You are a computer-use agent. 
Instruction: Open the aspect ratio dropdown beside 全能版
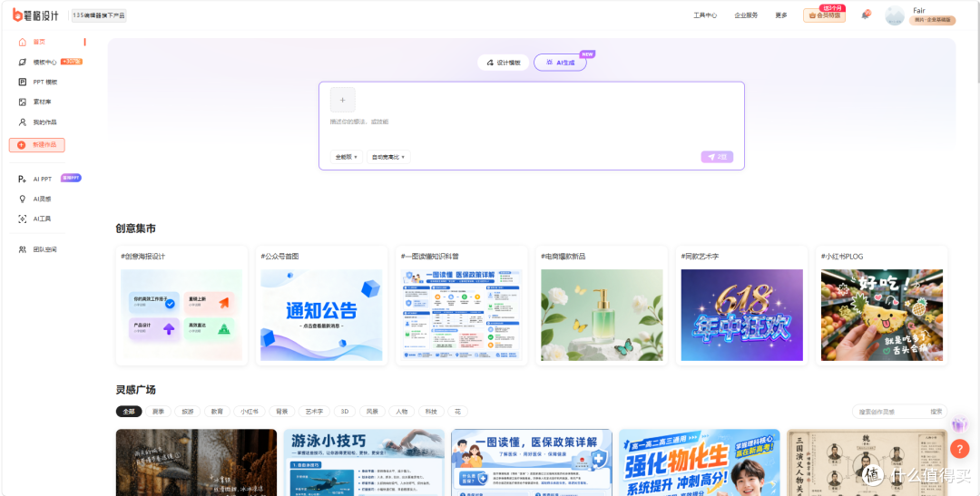click(x=388, y=157)
